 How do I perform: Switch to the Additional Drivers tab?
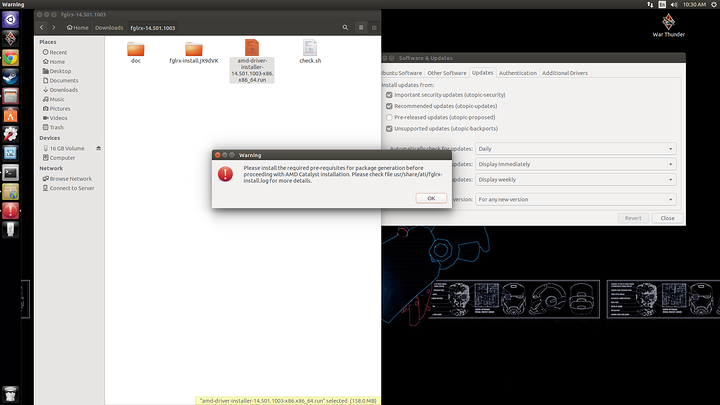tap(565, 73)
